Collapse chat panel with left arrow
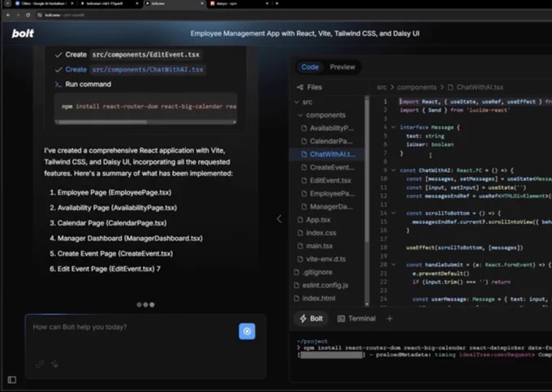This screenshot has height=392, width=552. pyautogui.click(x=278, y=219)
